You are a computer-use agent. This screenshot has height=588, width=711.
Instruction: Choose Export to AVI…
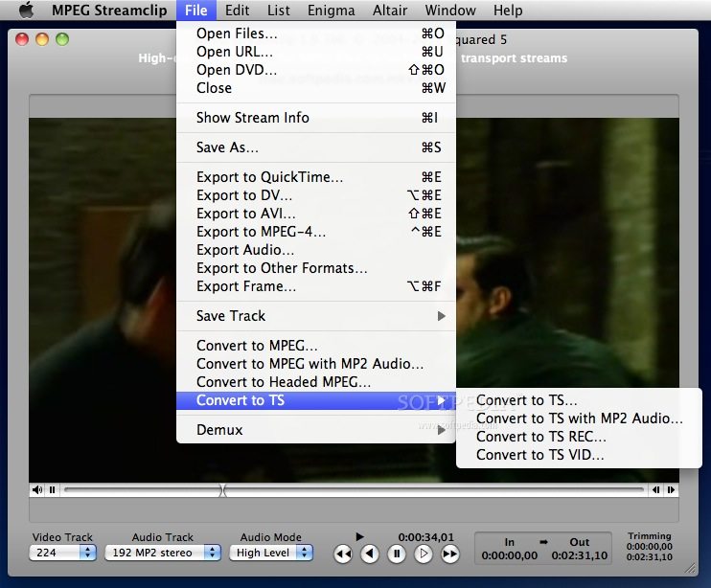[x=316, y=214]
